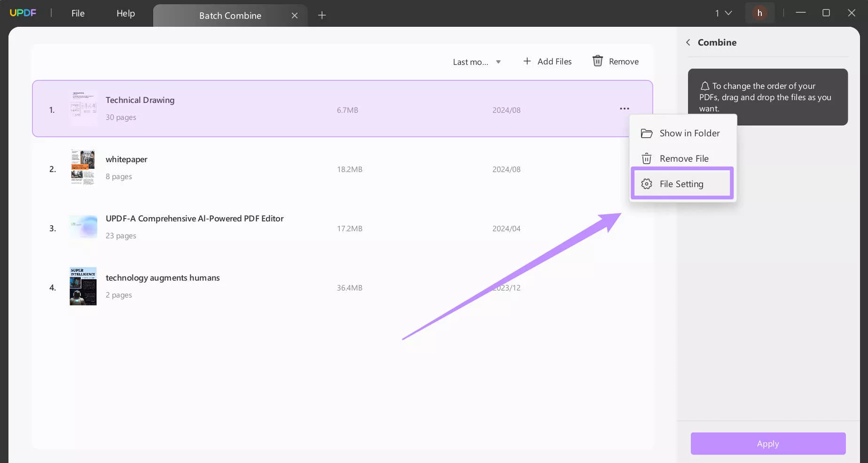Choose File Setting from menu
868x463 pixels.
[x=683, y=184]
